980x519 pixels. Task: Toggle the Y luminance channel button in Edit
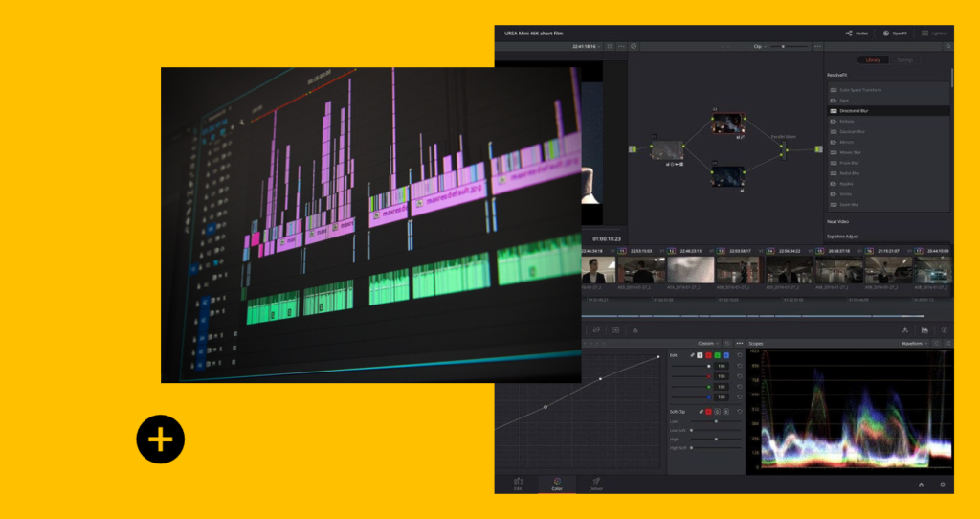700,355
